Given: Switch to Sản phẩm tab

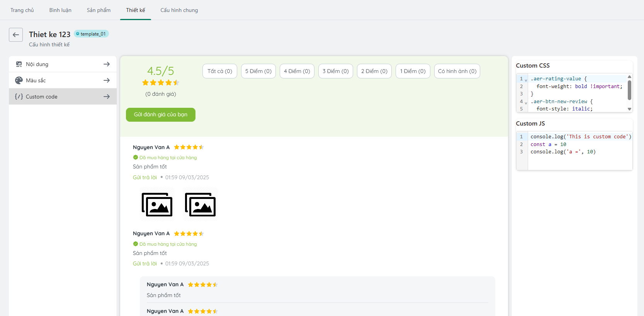Looking at the screenshot, I should tap(99, 10).
